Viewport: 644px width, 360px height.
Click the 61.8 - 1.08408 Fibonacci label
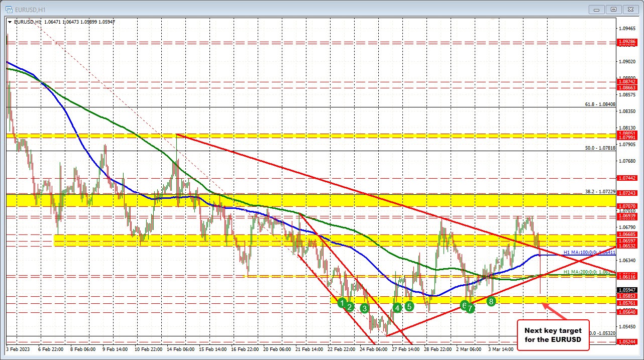(x=600, y=104)
